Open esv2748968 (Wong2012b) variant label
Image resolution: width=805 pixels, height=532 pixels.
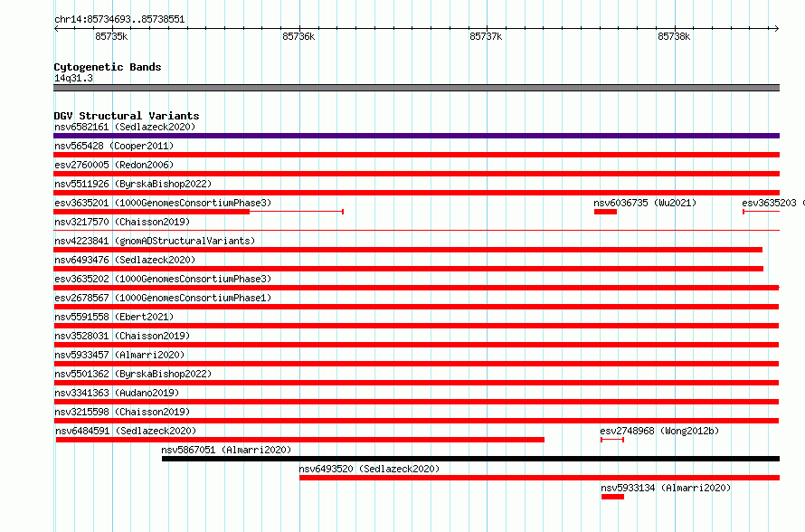pos(659,431)
